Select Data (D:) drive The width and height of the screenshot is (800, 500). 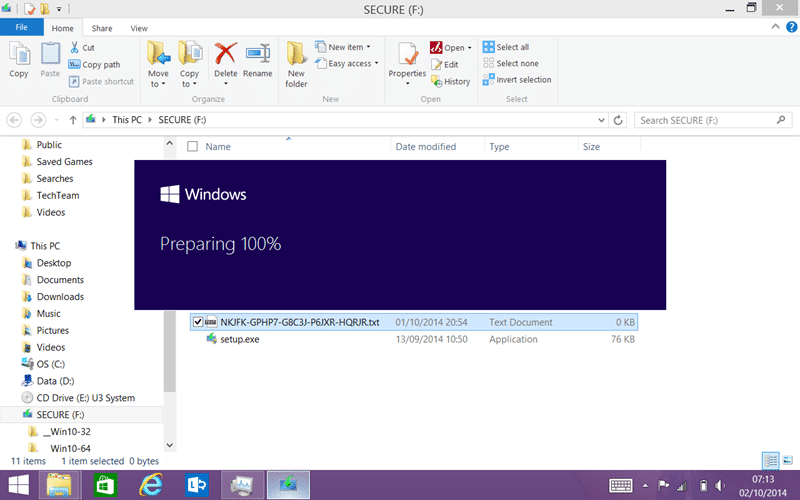[55, 381]
